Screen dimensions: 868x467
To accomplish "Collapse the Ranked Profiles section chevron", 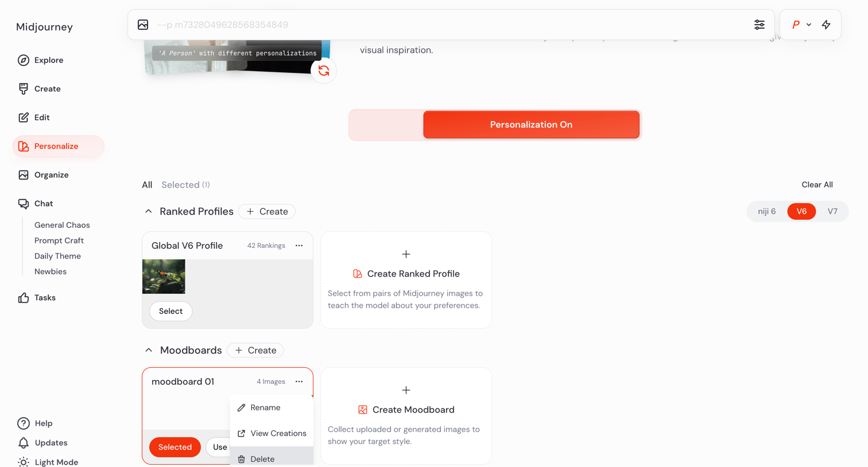I will (149, 212).
